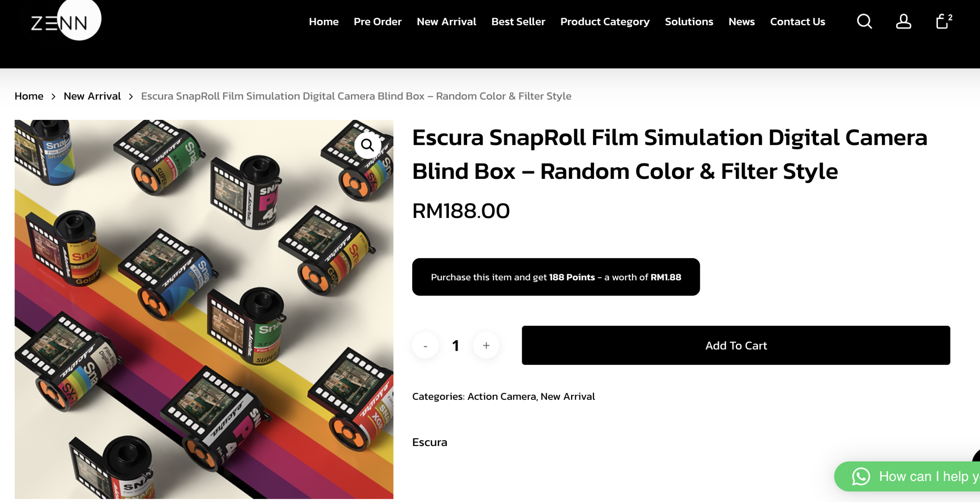Image resolution: width=980 pixels, height=502 pixels.
Task: Click the magnifier zoom icon on product image
Action: click(367, 145)
